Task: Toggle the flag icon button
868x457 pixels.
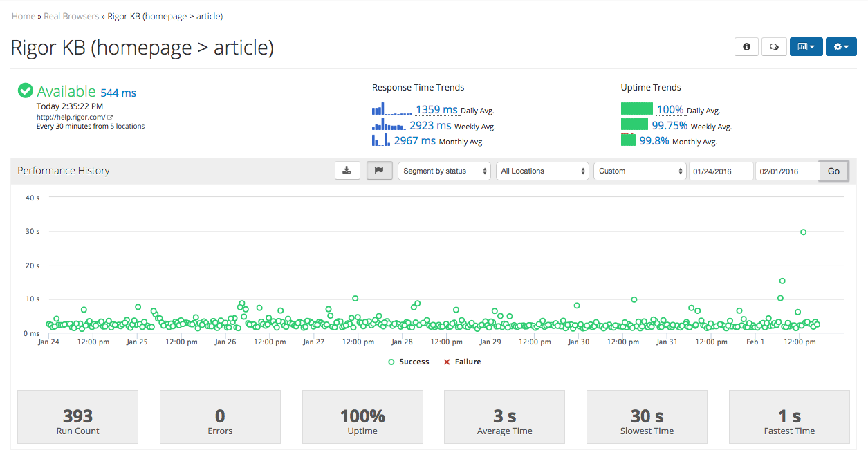Action: (380, 171)
